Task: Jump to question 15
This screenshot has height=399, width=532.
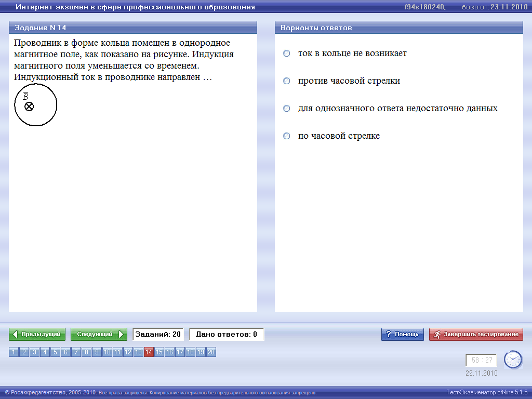Action: [x=159, y=352]
